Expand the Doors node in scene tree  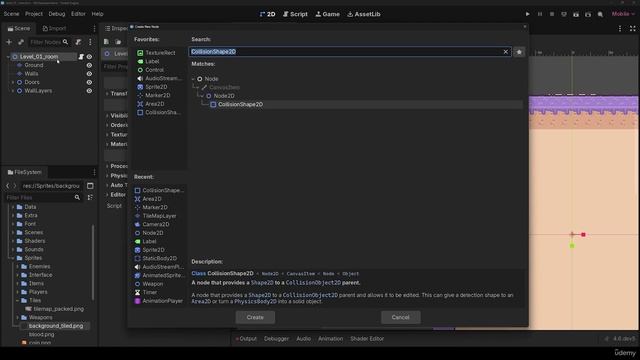tap(13, 82)
